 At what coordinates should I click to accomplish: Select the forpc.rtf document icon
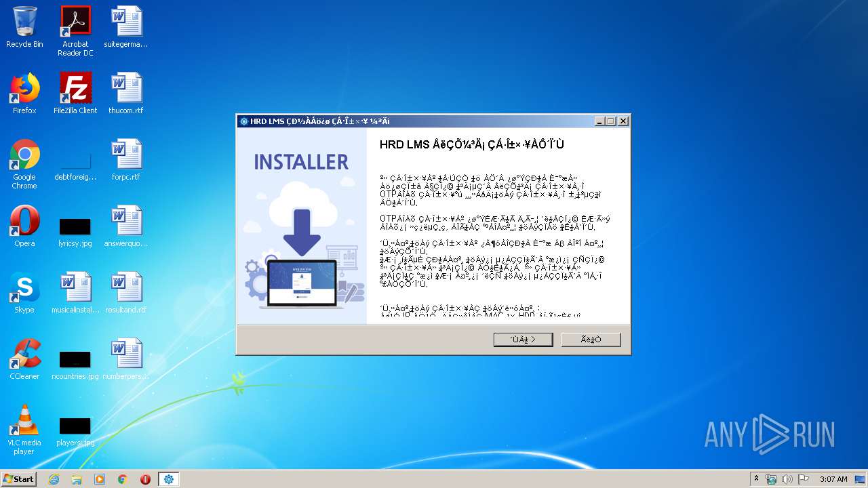click(126, 160)
